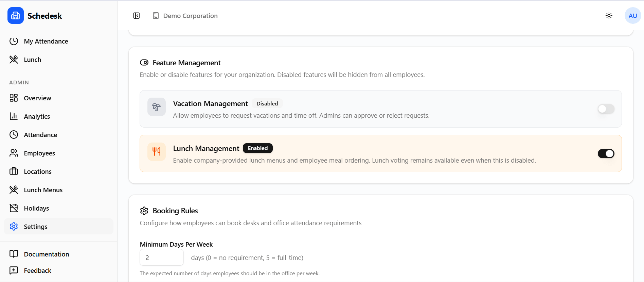Viewport: 644px width, 282px height.
Task: Click the Lunch Menus utensils icon
Action: coord(14,190)
